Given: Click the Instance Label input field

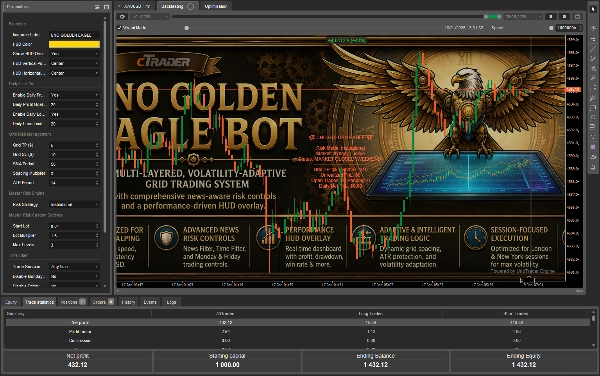Looking at the screenshot, I should click(74, 35).
